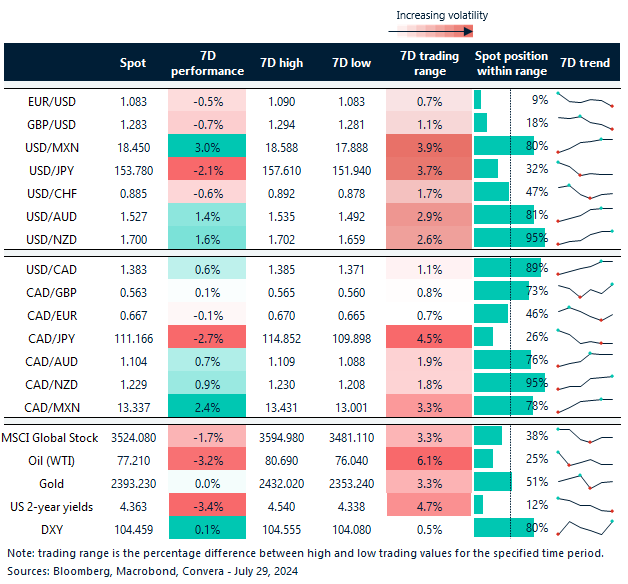Image resolution: width=628 pixels, height=584 pixels.
Task: Click the USD/MXN 7D trend sparkline
Action: coord(584,144)
